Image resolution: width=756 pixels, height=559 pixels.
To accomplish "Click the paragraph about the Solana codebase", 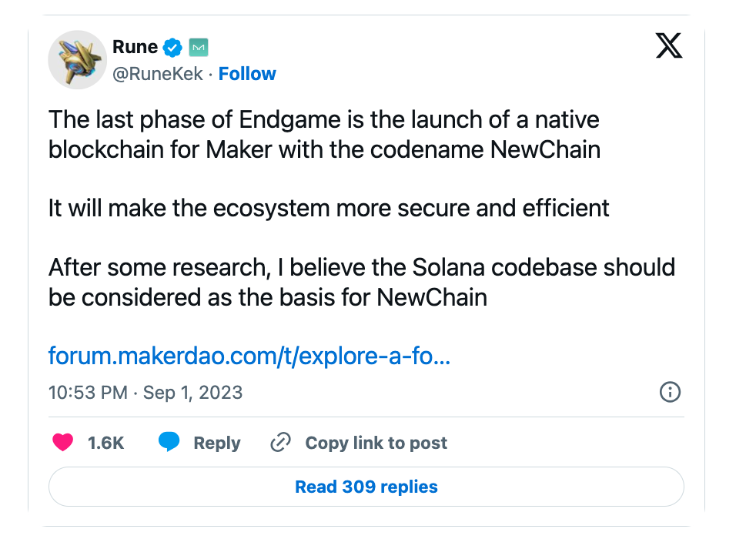I will tap(361, 282).
